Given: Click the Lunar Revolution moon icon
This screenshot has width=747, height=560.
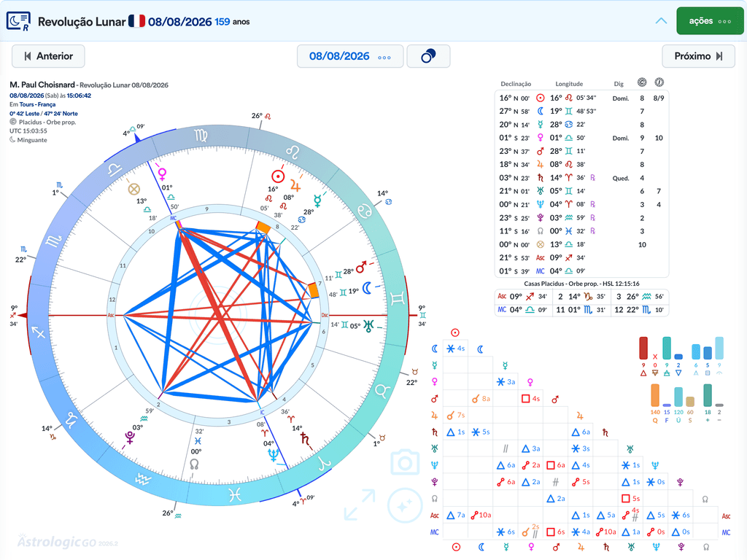Looking at the screenshot, I should click(x=18, y=21).
